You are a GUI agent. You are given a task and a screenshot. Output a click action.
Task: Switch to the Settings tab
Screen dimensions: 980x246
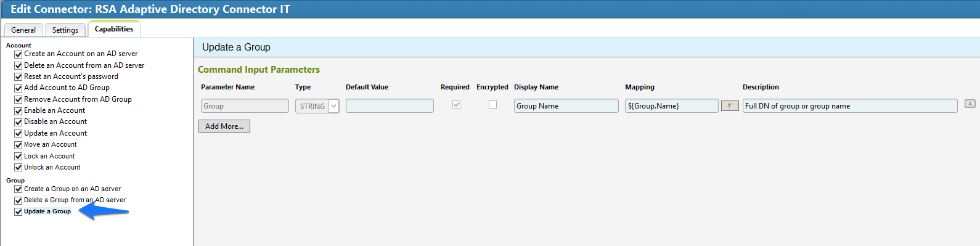(x=65, y=30)
